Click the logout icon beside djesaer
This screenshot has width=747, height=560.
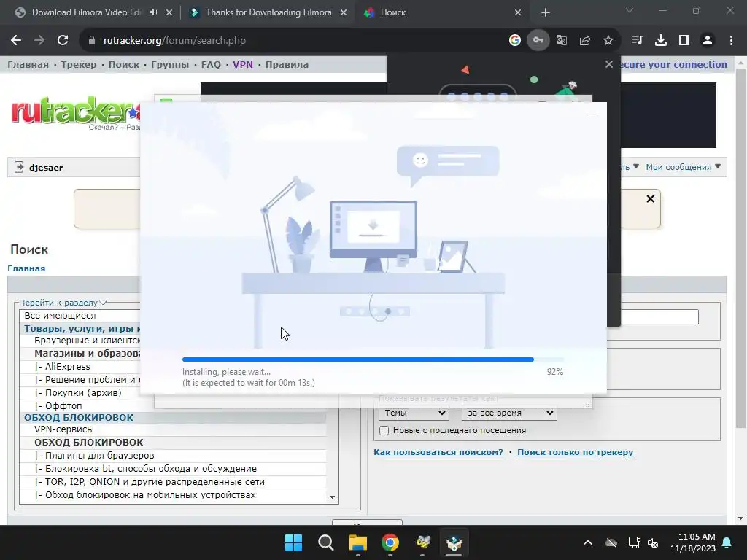pos(19,167)
